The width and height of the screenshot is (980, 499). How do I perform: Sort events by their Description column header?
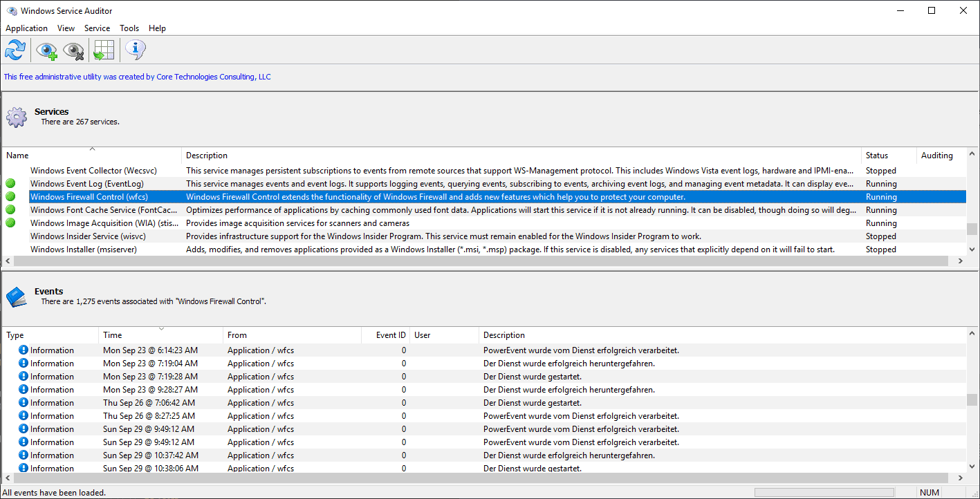pos(722,335)
